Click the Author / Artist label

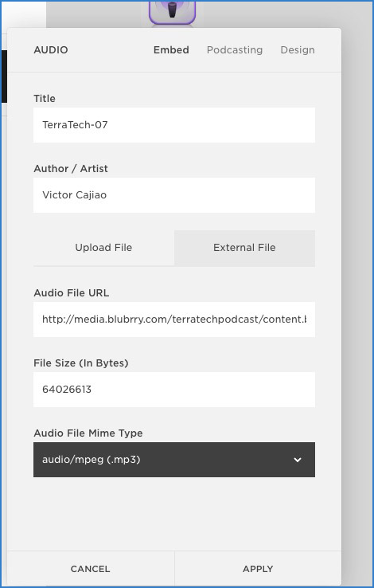[x=71, y=169]
